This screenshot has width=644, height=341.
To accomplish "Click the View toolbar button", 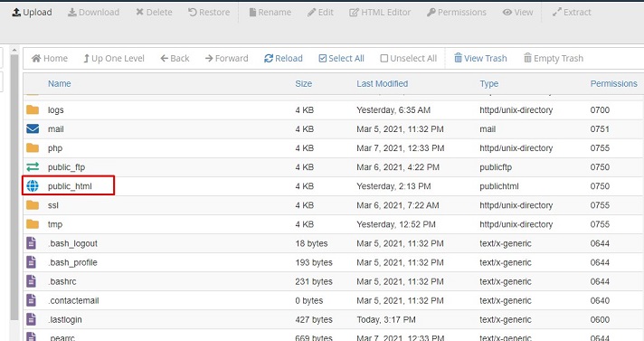I will [517, 13].
